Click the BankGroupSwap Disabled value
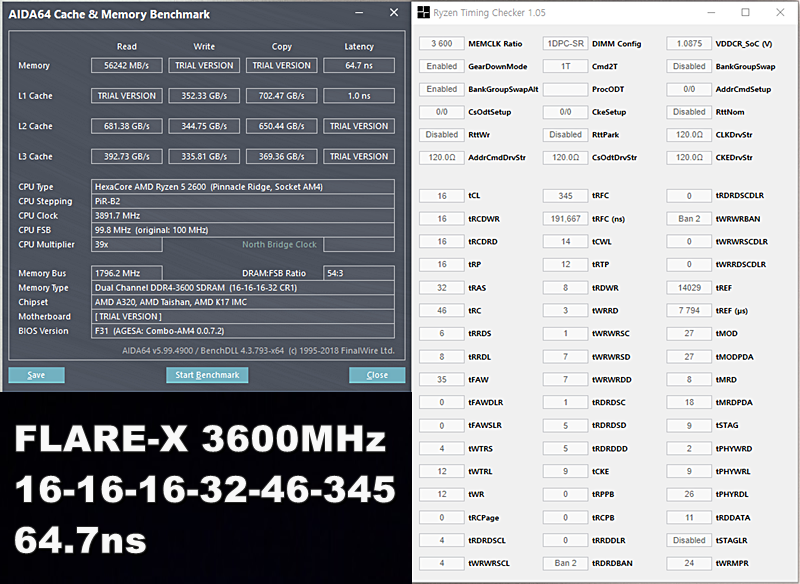 (x=689, y=66)
